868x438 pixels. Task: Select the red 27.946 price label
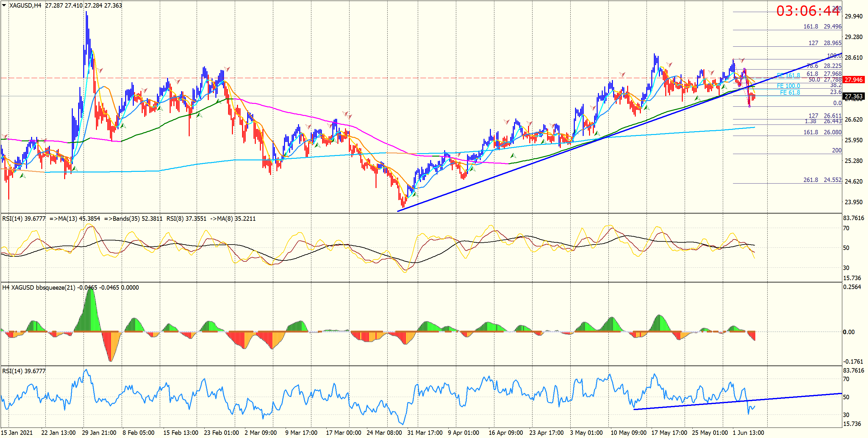click(853, 80)
